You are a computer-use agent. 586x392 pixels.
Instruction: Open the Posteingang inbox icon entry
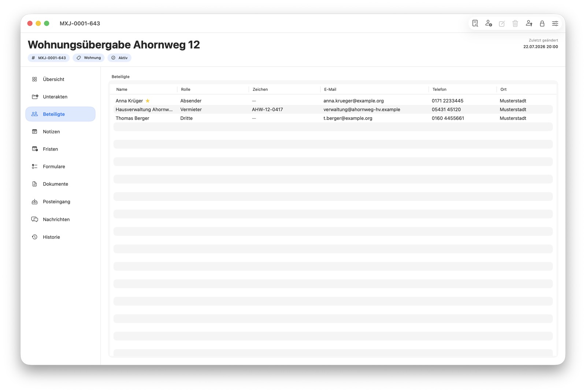point(60,201)
